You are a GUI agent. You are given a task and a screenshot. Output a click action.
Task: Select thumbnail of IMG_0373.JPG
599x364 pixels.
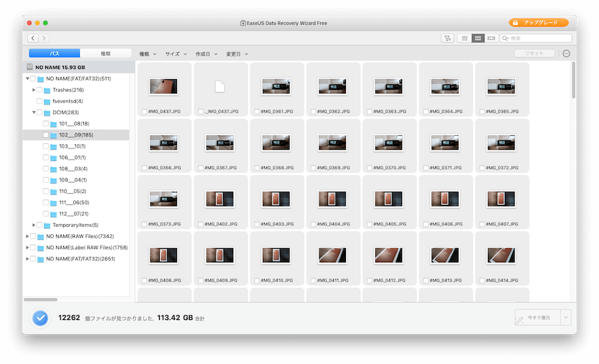click(x=164, y=199)
